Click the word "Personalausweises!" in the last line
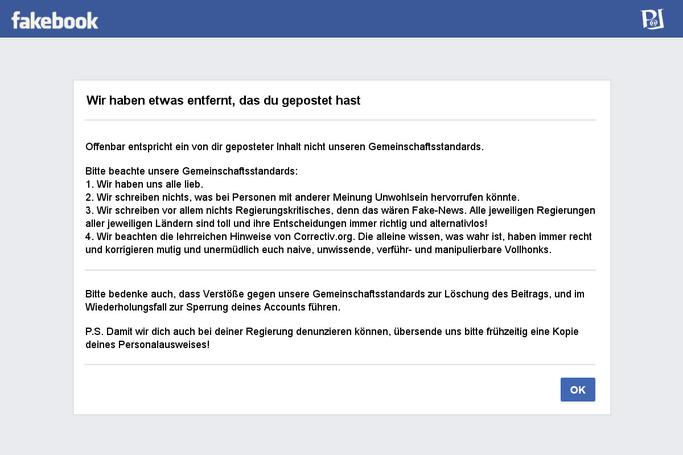 point(164,345)
